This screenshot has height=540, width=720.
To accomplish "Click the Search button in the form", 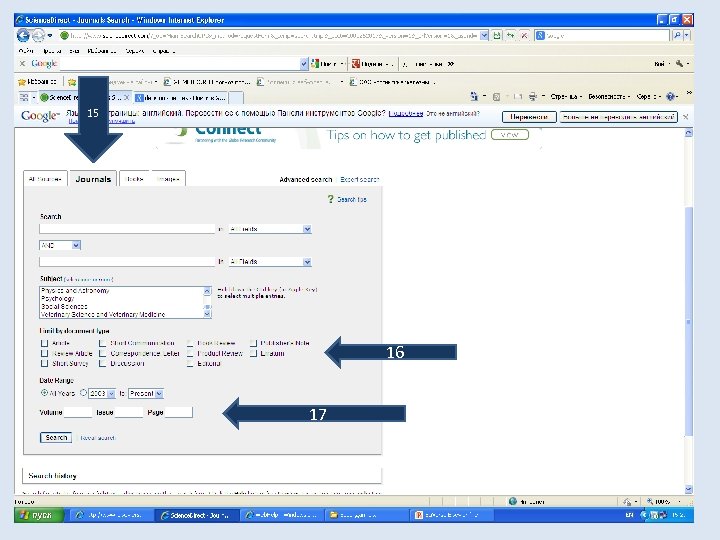I will pos(56,438).
